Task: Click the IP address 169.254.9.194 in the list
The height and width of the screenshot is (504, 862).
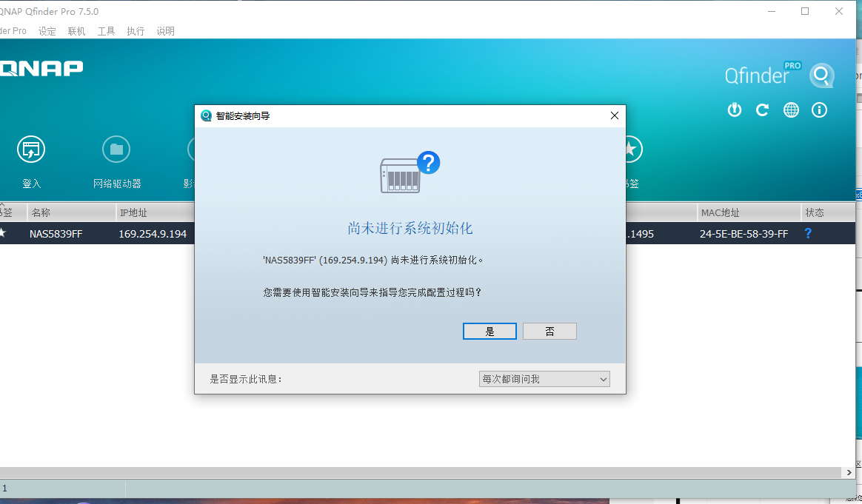Action: point(153,234)
